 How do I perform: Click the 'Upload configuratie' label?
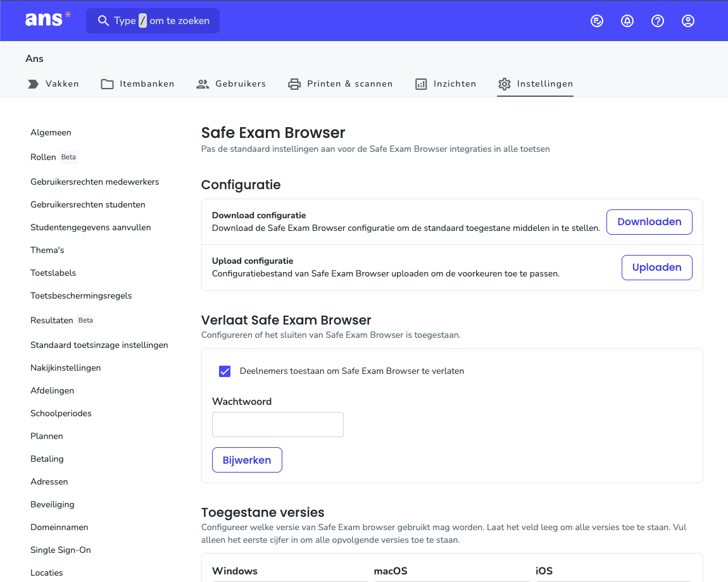(253, 261)
